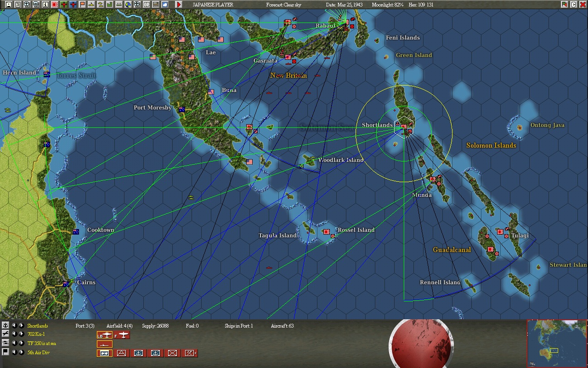
Task: Click the orange flag toolbar icon
Action: click(x=82, y=5)
